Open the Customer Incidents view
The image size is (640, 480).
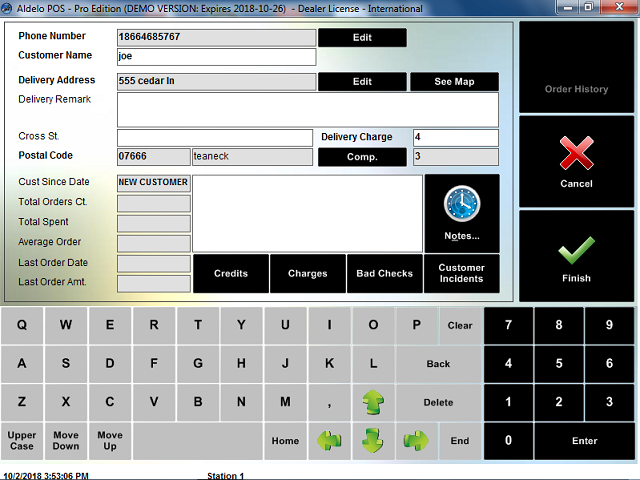click(461, 273)
